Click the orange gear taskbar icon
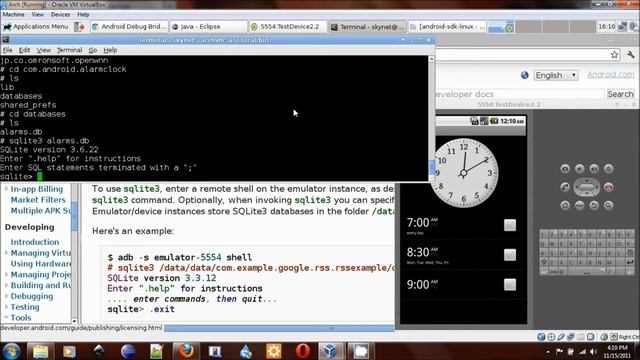The height and width of the screenshot is (360, 640). pyautogui.click(x=273, y=351)
